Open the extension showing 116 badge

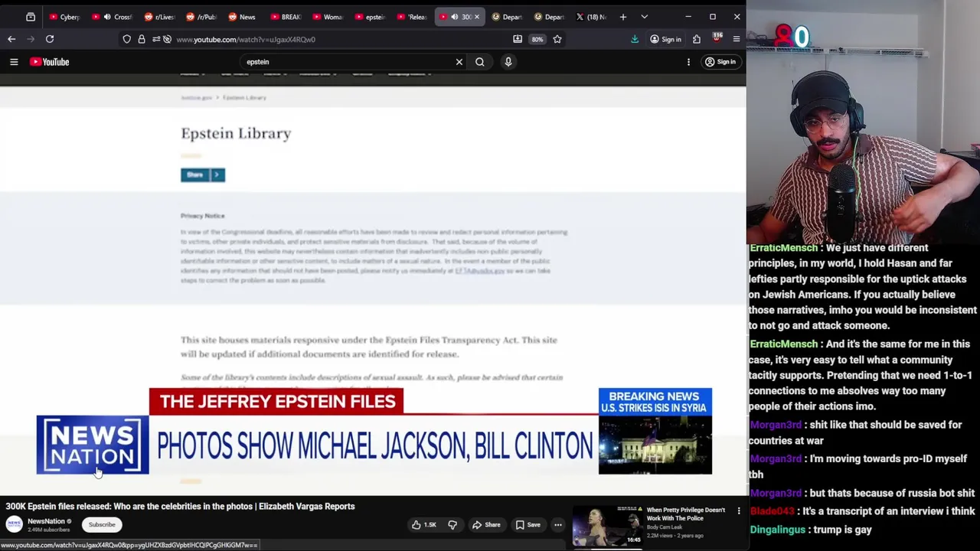717,38
